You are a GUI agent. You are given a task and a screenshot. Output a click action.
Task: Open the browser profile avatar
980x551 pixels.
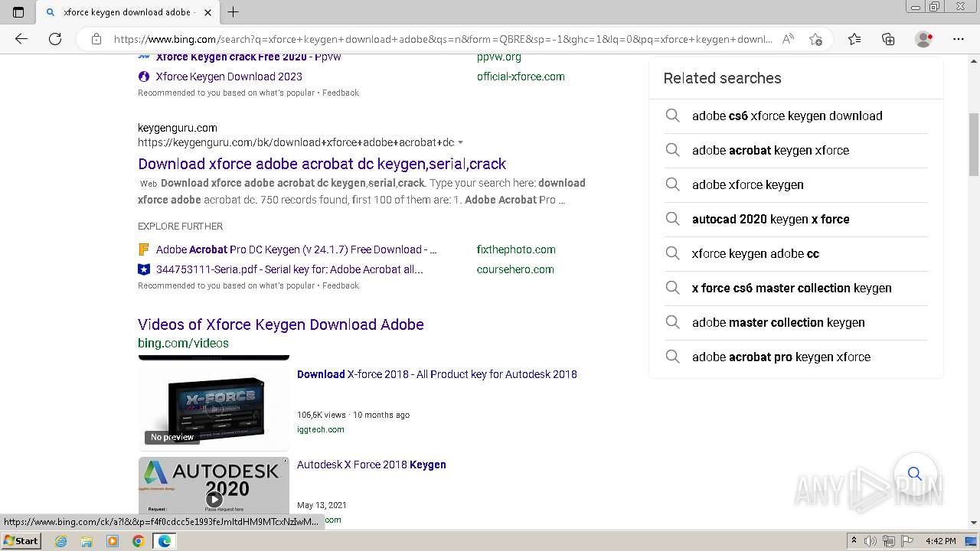(924, 39)
